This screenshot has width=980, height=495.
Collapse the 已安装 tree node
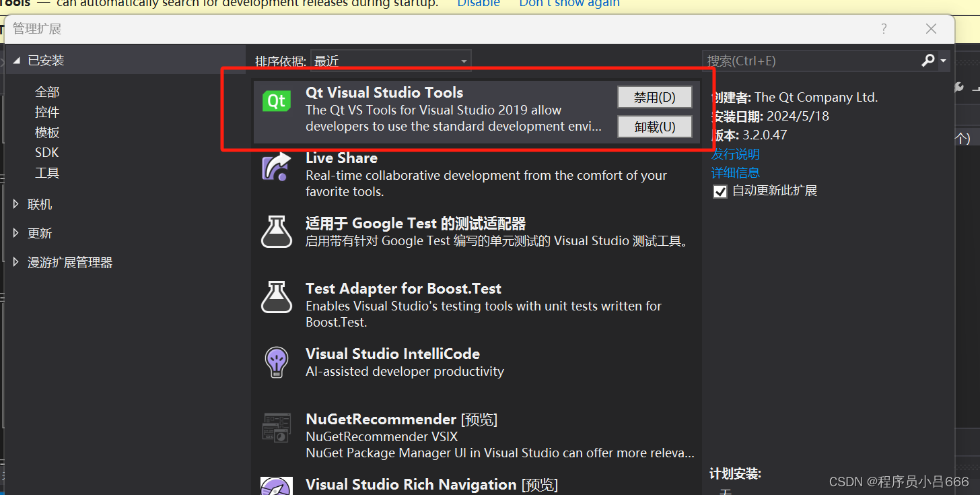[16, 61]
